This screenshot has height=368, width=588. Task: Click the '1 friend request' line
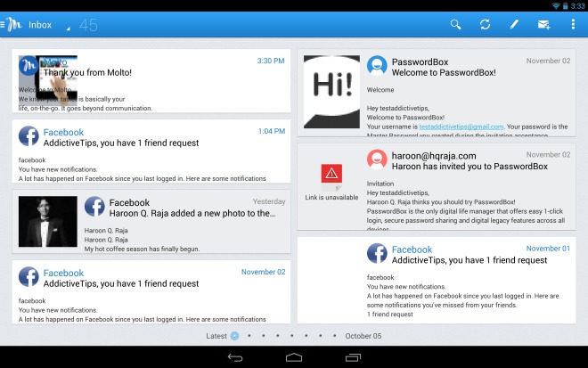[389, 315]
